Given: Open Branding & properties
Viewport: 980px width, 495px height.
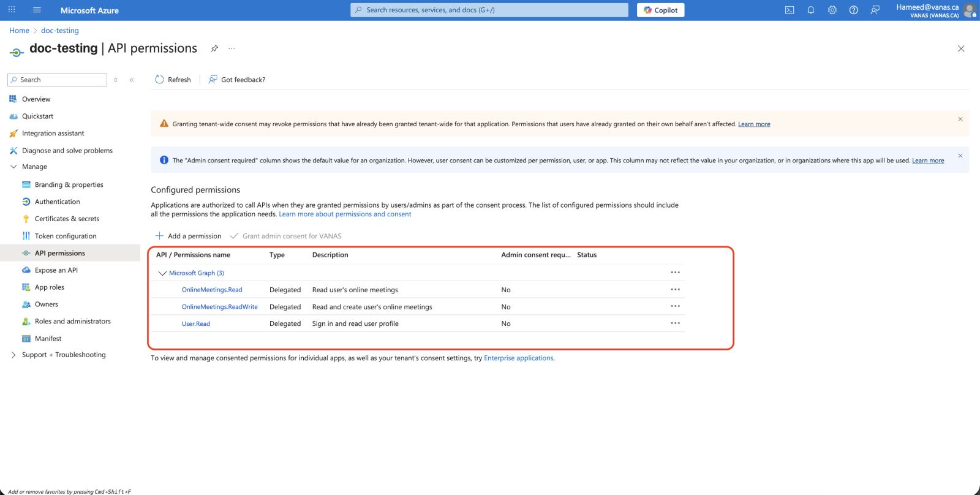Looking at the screenshot, I should [69, 184].
